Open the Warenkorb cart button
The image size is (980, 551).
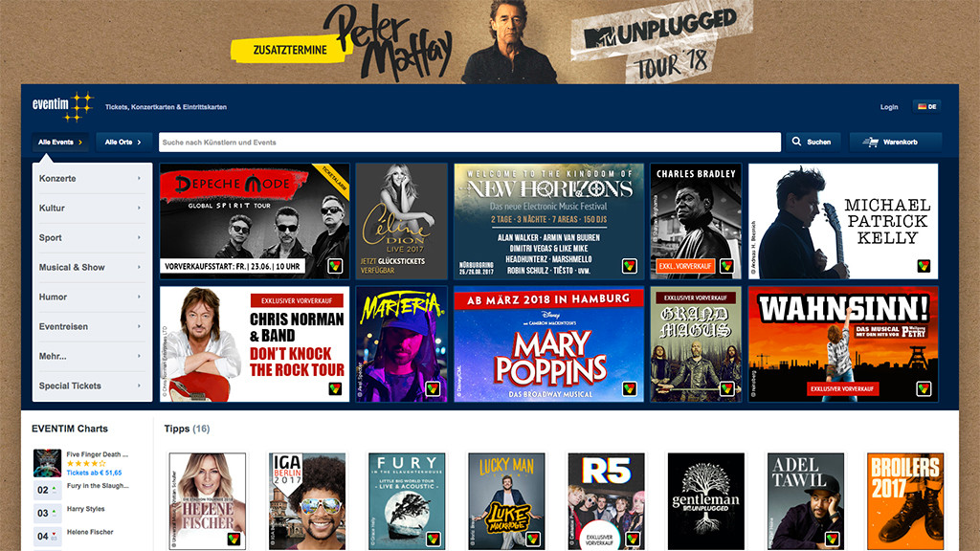(895, 142)
